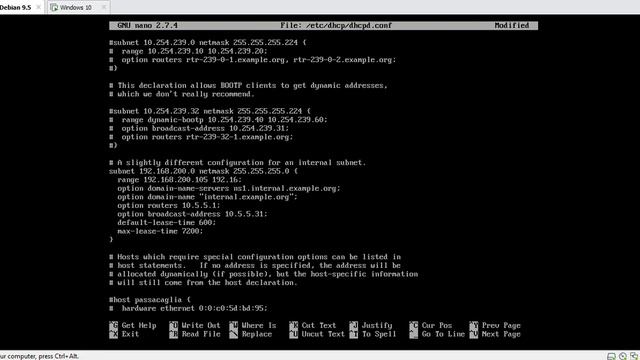640x360 pixels.
Task: Click line 'max-lease-time 7200;'
Action: click(160, 231)
